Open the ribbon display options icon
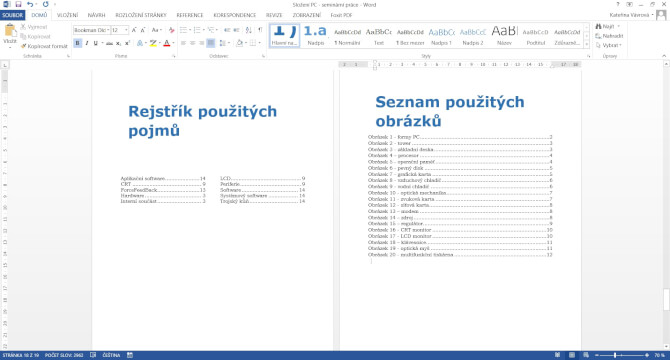The height and width of the screenshot is (360, 670). pyautogui.click(x=629, y=4)
